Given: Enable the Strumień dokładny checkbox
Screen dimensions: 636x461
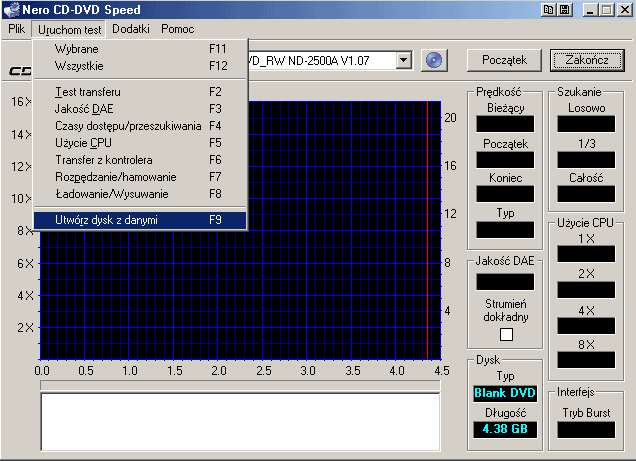Looking at the screenshot, I should [x=506, y=334].
